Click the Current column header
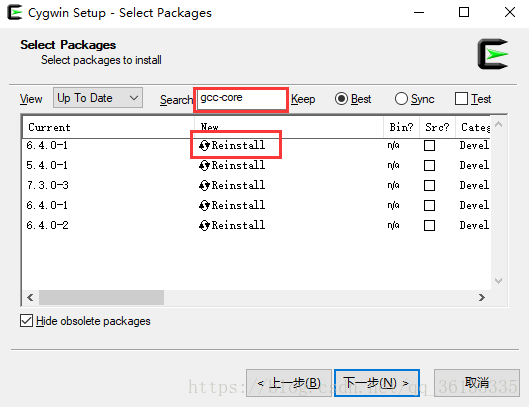 pyautogui.click(x=108, y=127)
